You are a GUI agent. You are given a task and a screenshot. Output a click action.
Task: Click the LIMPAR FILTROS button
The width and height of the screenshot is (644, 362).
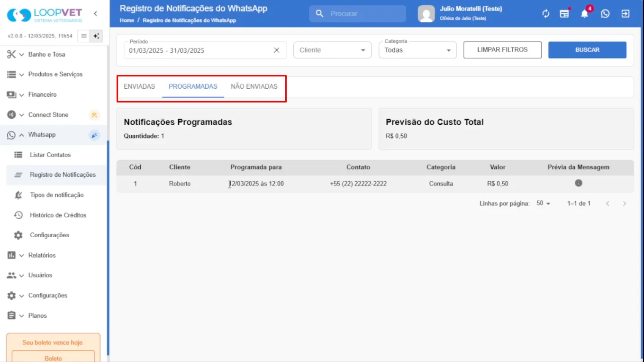coord(502,50)
